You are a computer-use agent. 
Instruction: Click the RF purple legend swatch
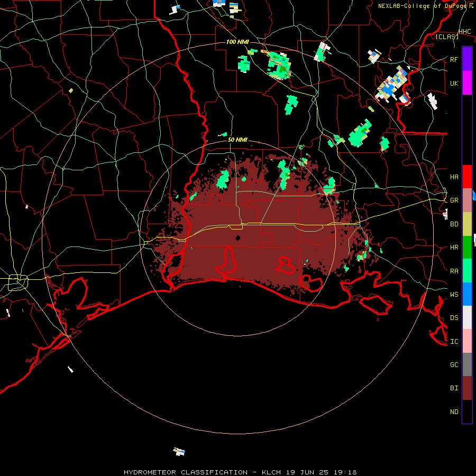click(x=467, y=59)
